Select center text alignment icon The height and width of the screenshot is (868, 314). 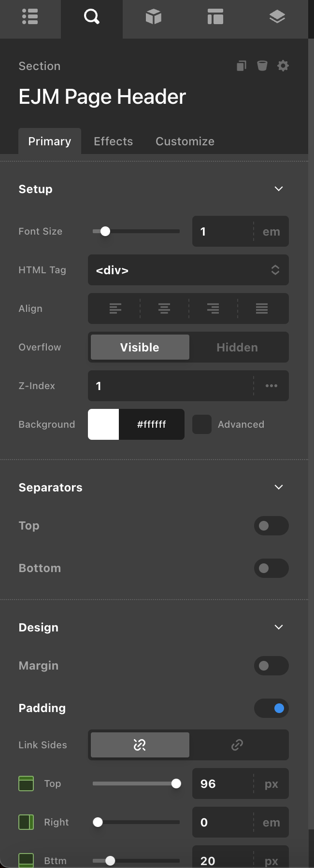coord(164,308)
